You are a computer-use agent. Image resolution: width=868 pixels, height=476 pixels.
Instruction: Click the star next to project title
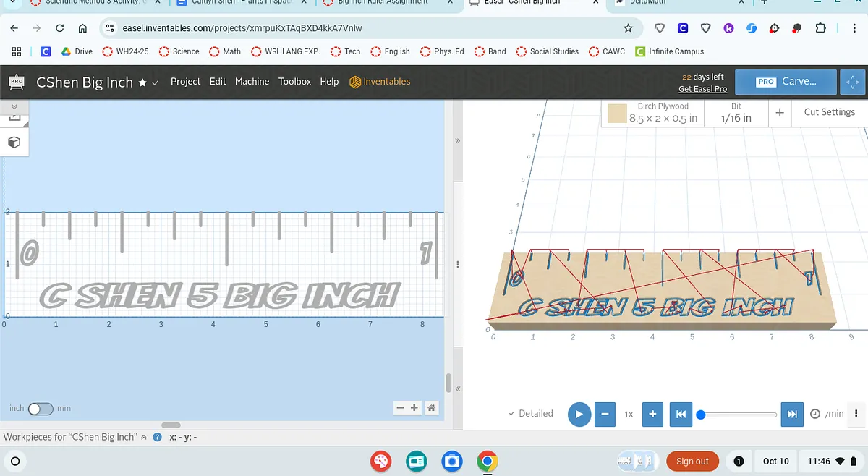point(143,82)
